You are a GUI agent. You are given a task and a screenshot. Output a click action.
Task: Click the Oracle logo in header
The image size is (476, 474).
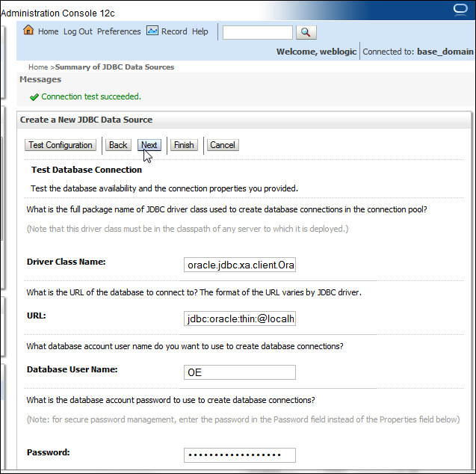(460, 10)
